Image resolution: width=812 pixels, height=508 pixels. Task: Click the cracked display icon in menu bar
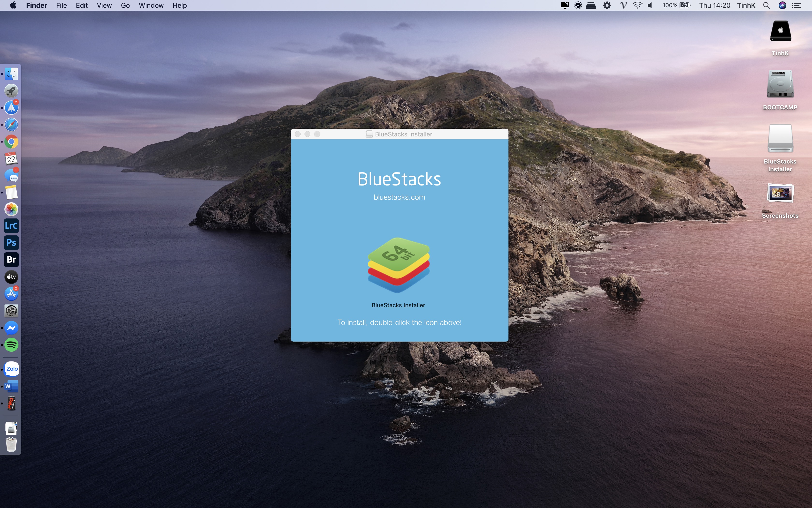point(565,5)
